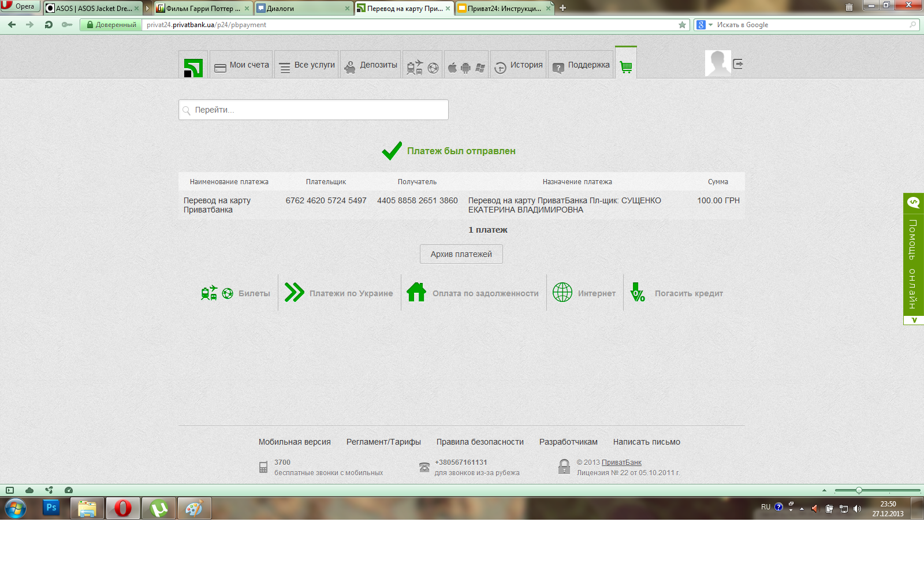
Task: Click the Reload page icon
Action: pos(49,25)
